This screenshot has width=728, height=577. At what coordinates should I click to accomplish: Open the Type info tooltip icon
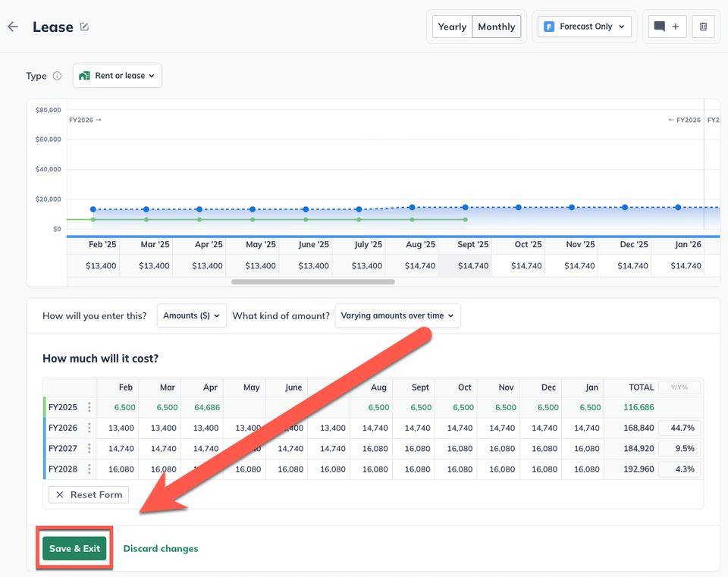point(57,76)
